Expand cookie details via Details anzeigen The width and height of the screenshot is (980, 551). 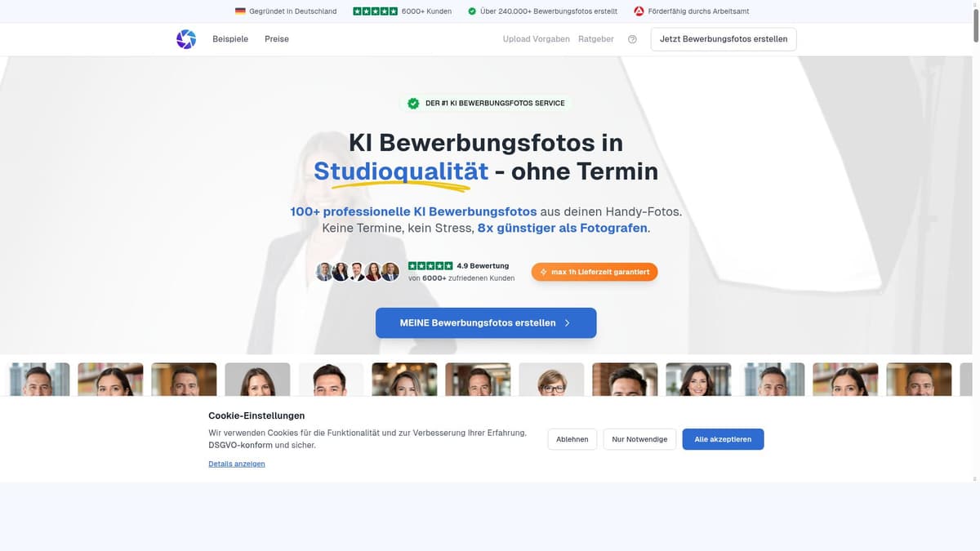point(237,464)
